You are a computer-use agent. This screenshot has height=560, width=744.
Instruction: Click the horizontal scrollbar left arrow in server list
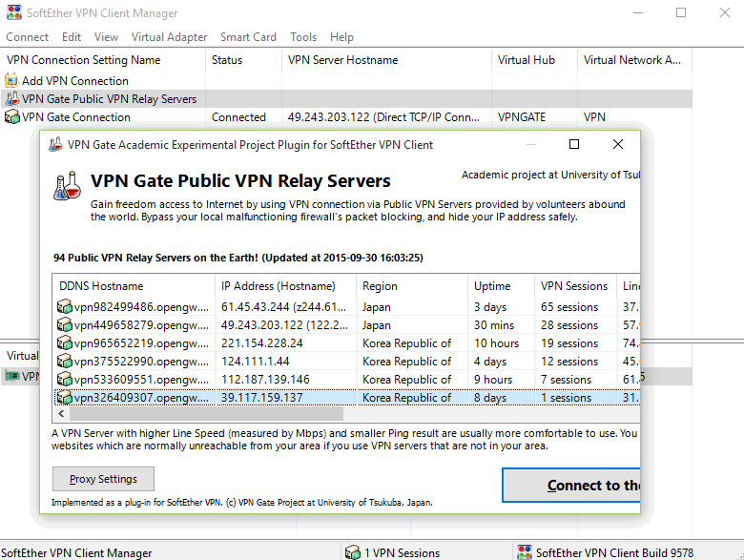[61, 414]
